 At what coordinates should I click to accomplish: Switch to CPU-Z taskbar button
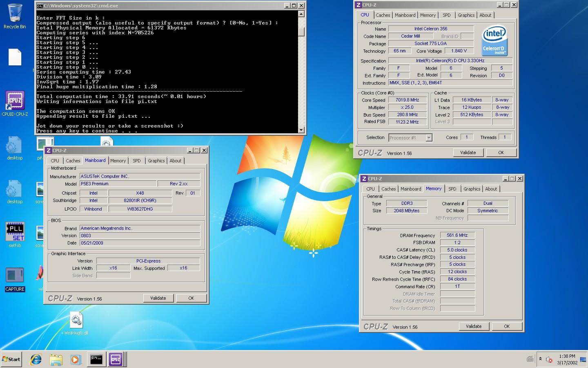point(116,359)
